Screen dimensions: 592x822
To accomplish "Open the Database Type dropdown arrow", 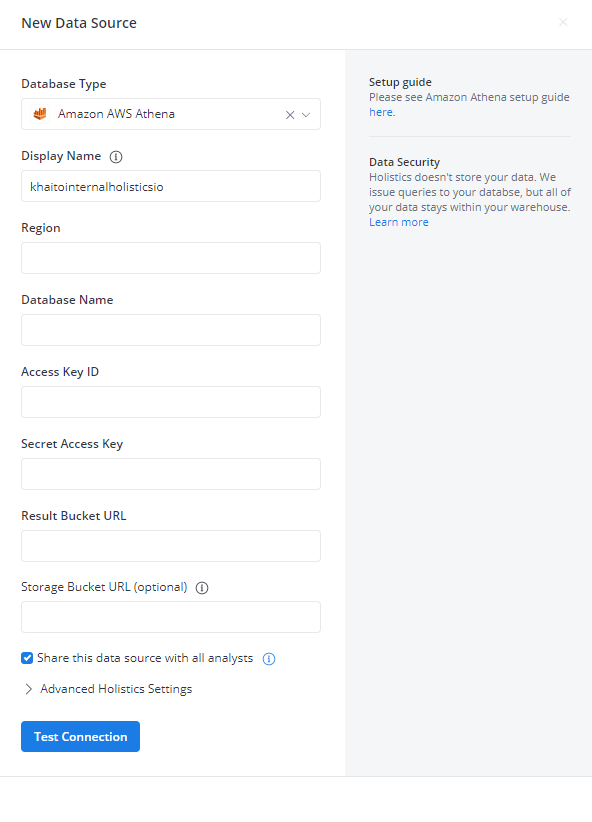I will [x=306, y=115].
